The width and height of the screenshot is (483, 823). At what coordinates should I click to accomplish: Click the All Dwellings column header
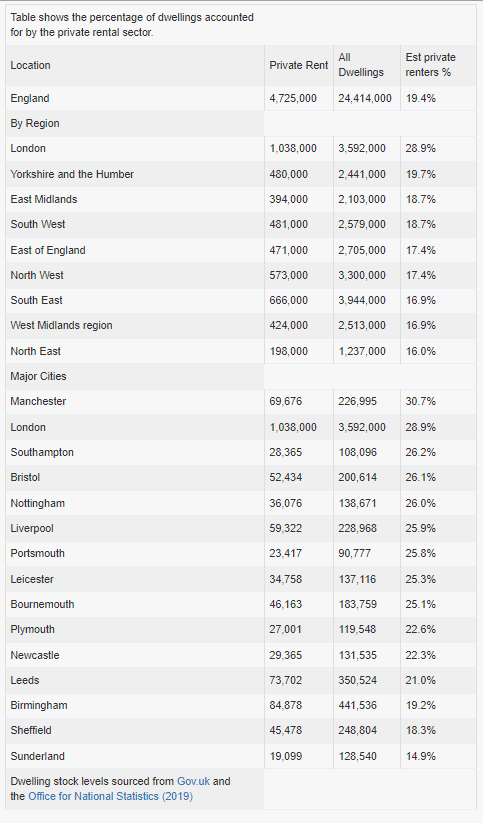(x=361, y=65)
